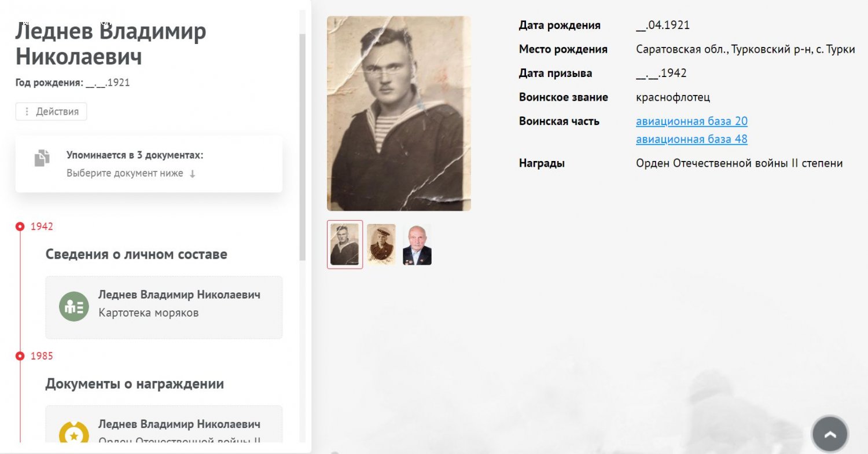The height and width of the screenshot is (454, 868).
Task: Click the three-dots icon in Действия
Action: pyautogui.click(x=27, y=112)
